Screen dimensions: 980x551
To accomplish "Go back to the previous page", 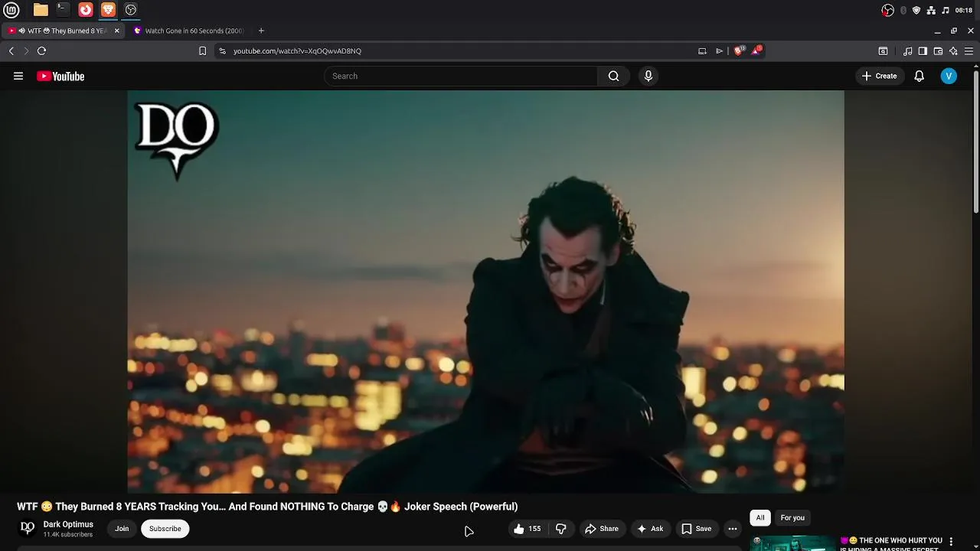I will point(11,51).
